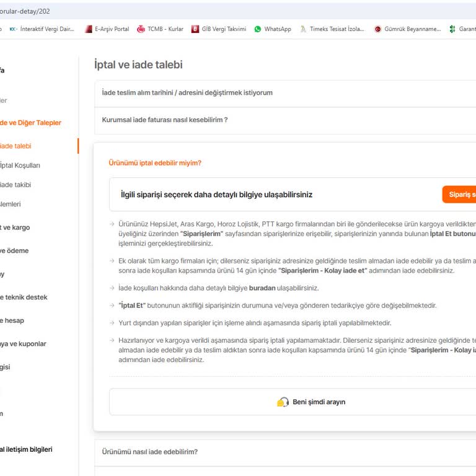Expand 'Kurumsal iade faturası nasıl kesebilirim ?'
This screenshot has width=476, height=476.
(x=285, y=120)
